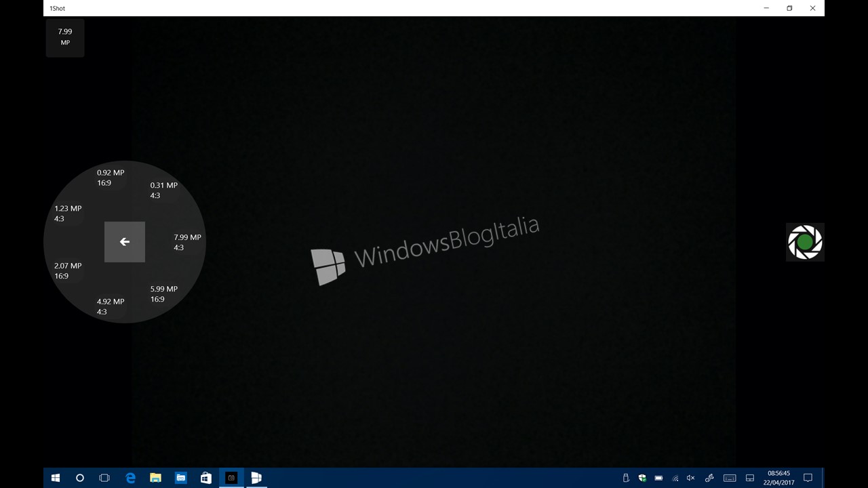This screenshot has height=488, width=868.
Task: Click the USB safely remove tray icon
Action: point(626,478)
